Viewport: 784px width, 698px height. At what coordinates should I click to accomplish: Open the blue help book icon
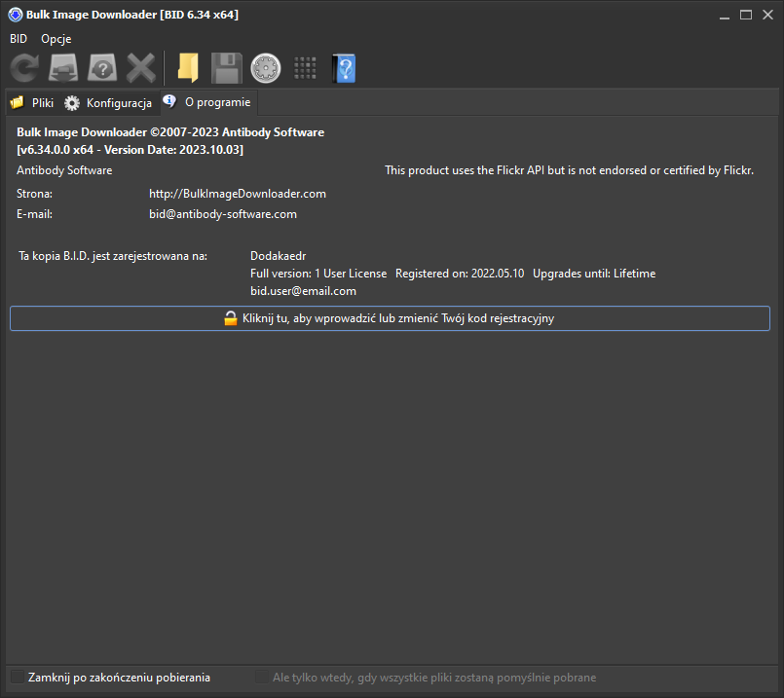[344, 68]
